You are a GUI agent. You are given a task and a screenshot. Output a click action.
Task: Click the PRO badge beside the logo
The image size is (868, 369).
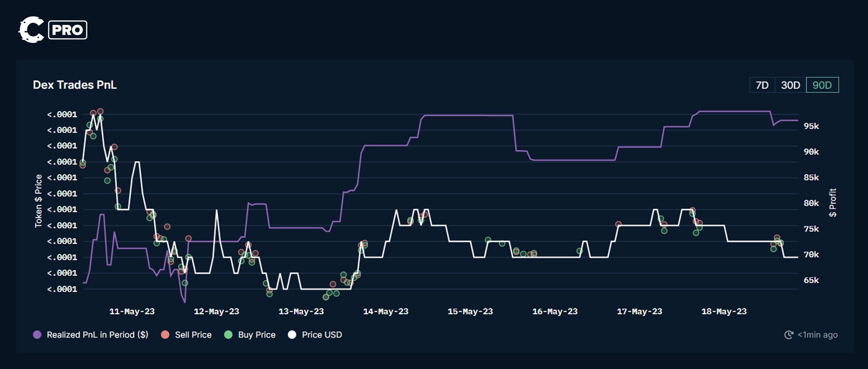pyautogui.click(x=68, y=30)
